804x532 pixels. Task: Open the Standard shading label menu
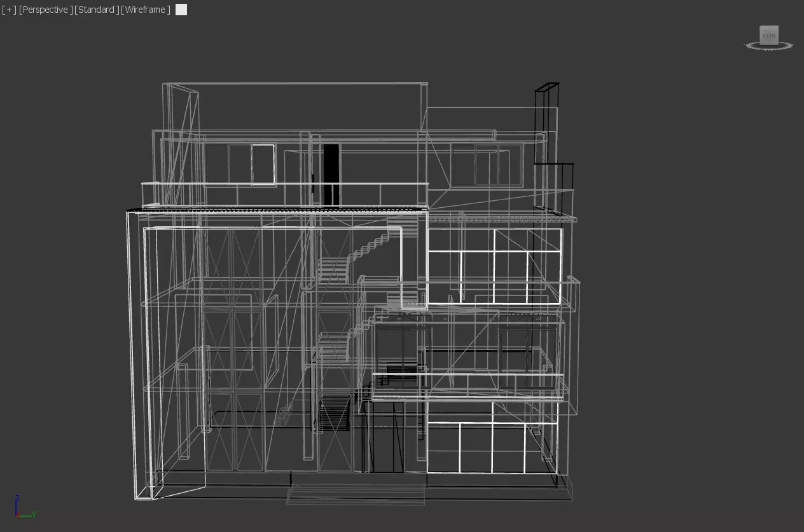click(x=96, y=10)
